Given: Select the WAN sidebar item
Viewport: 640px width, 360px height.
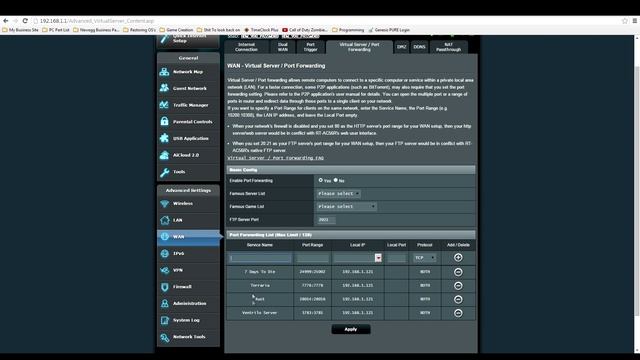Looking at the screenshot, I should pyautogui.click(x=188, y=237).
